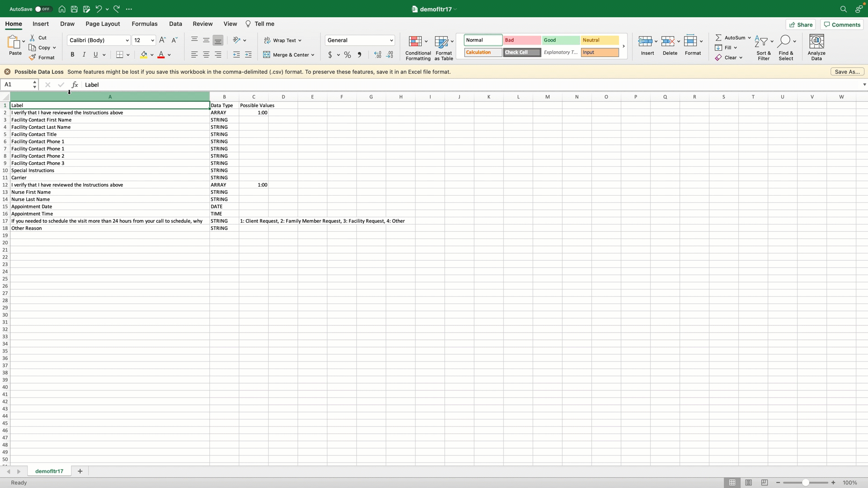Click the Paste clipboard icon

coord(14,42)
